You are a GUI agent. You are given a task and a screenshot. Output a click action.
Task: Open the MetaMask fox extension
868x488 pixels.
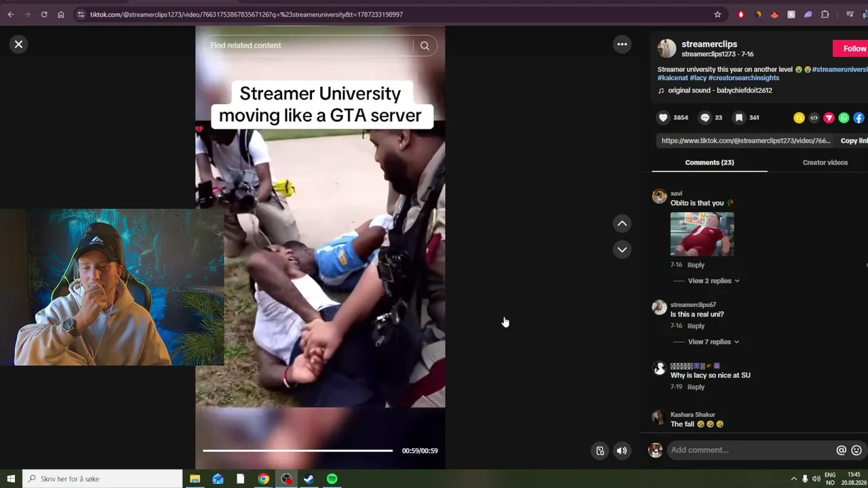pyautogui.click(x=774, y=14)
